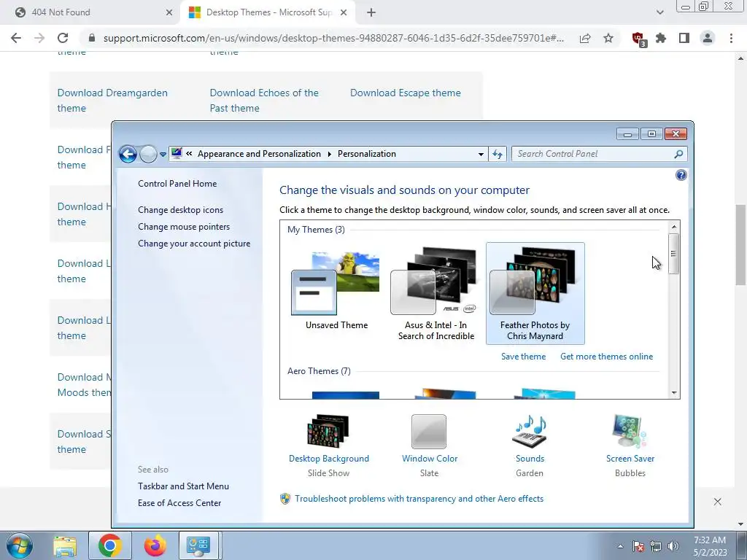Image resolution: width=747 pixels, height=560 pixels.
Task: Open Windows Start button
Action: pos(20,545)
